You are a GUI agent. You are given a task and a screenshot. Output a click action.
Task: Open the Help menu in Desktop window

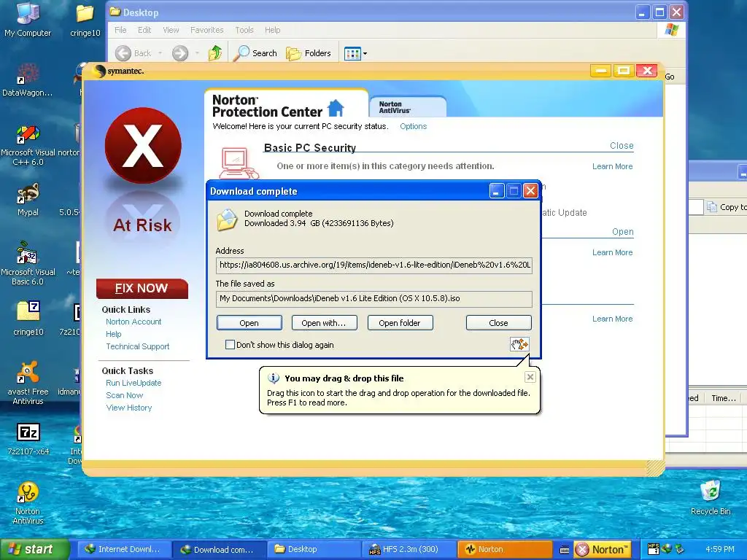(x=273, y=30)
